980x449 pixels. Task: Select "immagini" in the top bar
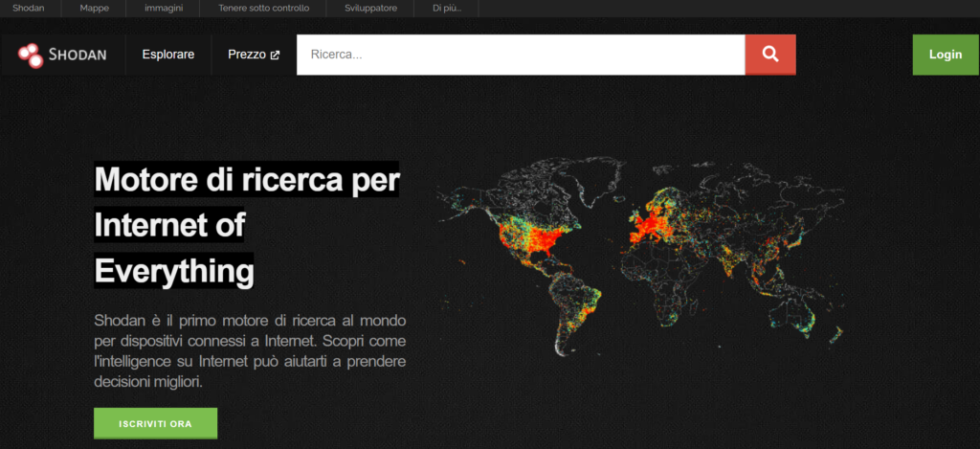[165, 9]
